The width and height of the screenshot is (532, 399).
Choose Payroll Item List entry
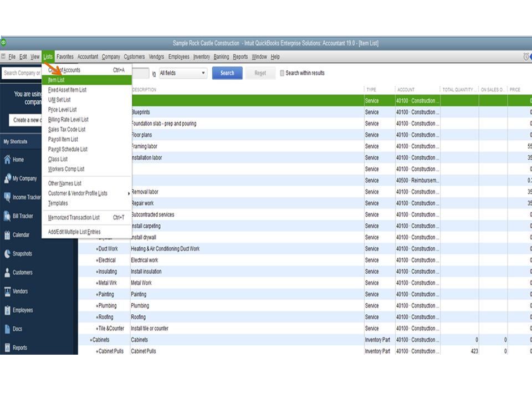pyautogui.click(x=86, y=140)
